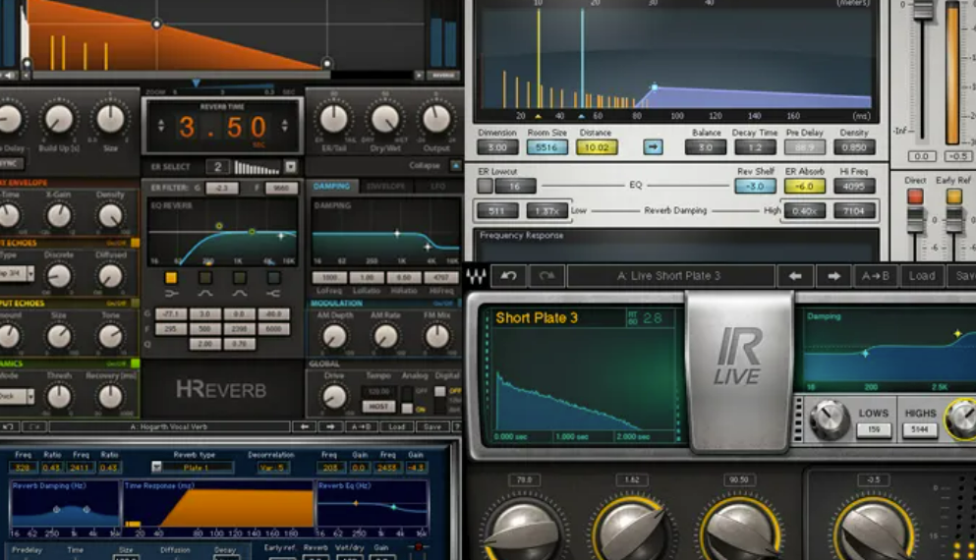This screenshot has height=560, width=976.
Task: Click the Drive knob in Global
Action: coord(334,396)
